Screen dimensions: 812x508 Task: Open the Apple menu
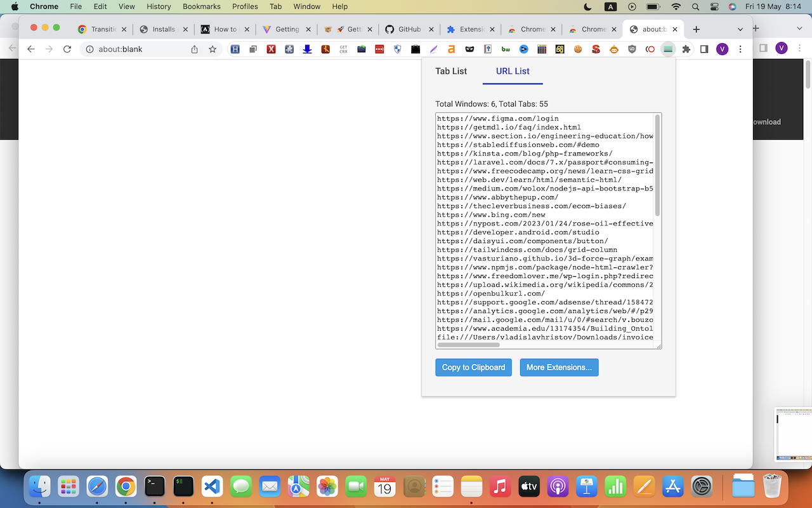(x=15, y=6)
